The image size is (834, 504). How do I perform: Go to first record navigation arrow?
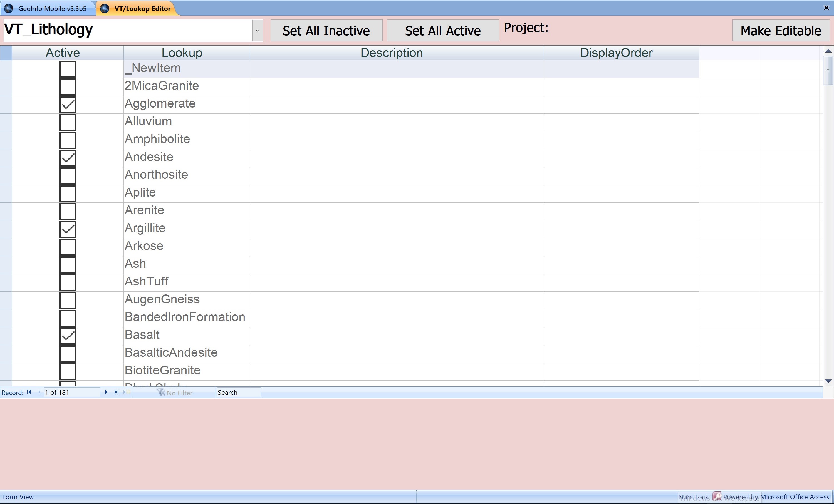click(x=29, y=392)
